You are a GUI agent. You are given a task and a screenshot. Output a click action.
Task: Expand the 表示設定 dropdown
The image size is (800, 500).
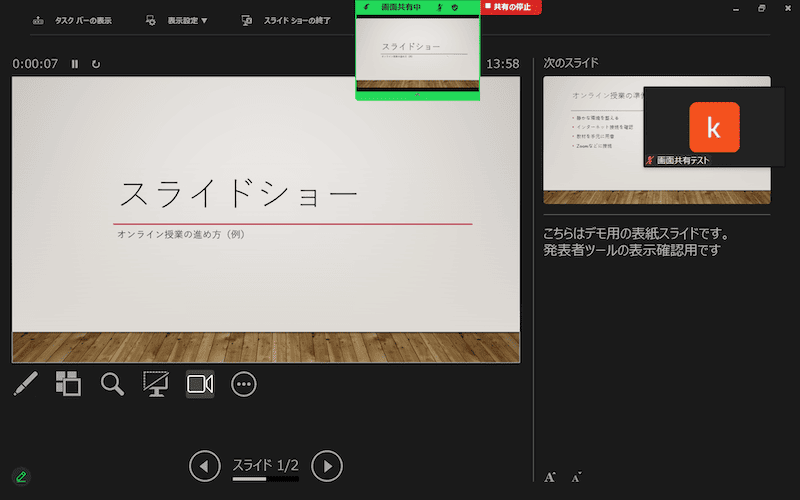pyautogui.click(x=178, y=20)
